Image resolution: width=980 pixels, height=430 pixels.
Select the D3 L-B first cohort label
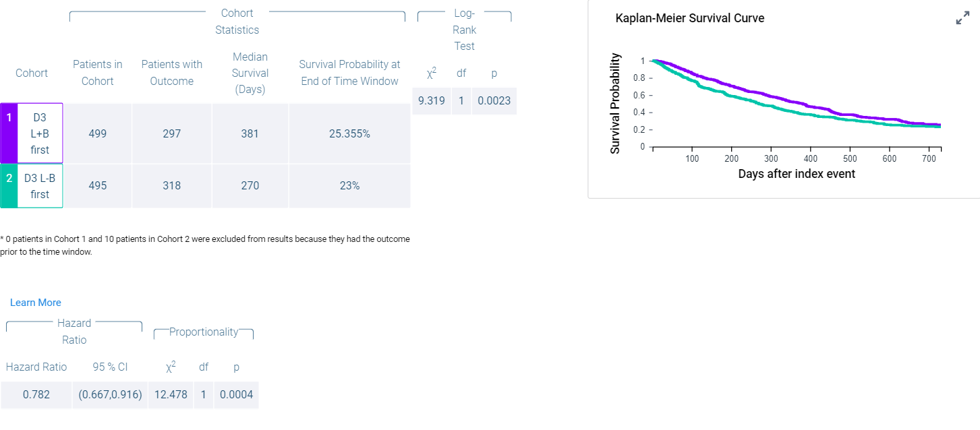click(40, 186)
